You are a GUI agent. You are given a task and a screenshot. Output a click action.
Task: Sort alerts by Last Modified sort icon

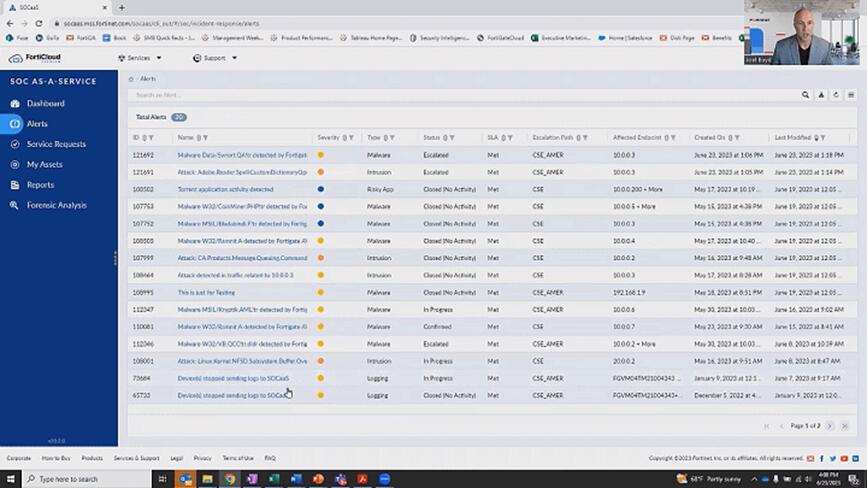pos(816,138)
